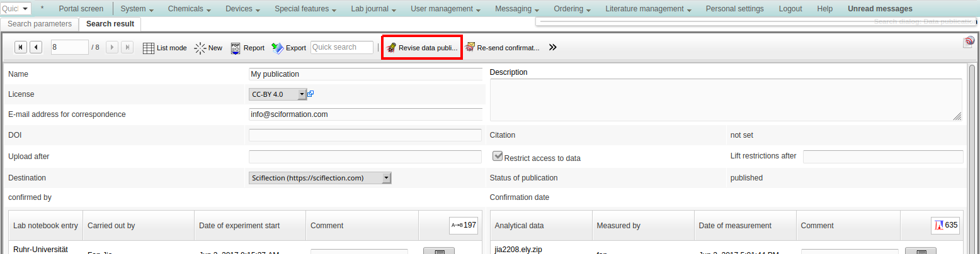This screenshot has height=254, width=980.
Task: Click the Export toolbar button
Action: click(289, 48)
